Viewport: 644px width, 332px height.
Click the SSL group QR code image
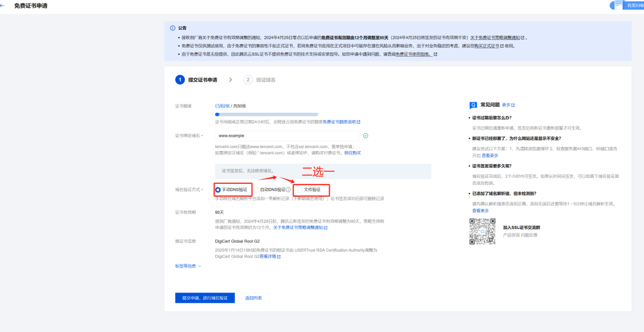pyautogui.click(x=481, y=231)
